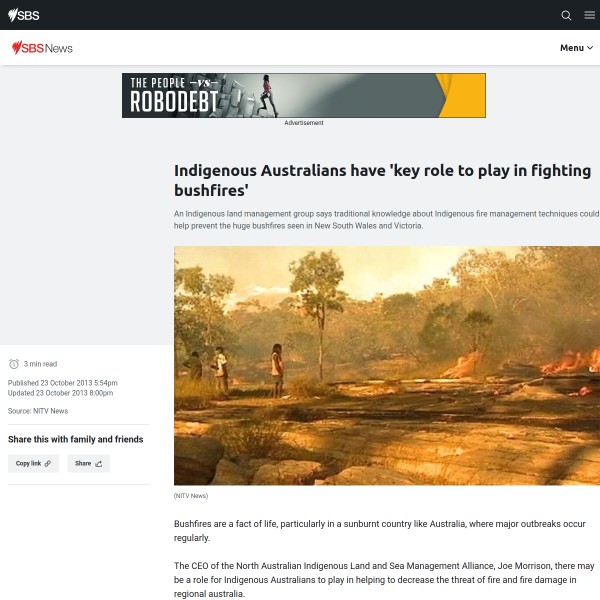The image size is (600, 600).
Task: Click the Copy link button
Action: (34, 463)
